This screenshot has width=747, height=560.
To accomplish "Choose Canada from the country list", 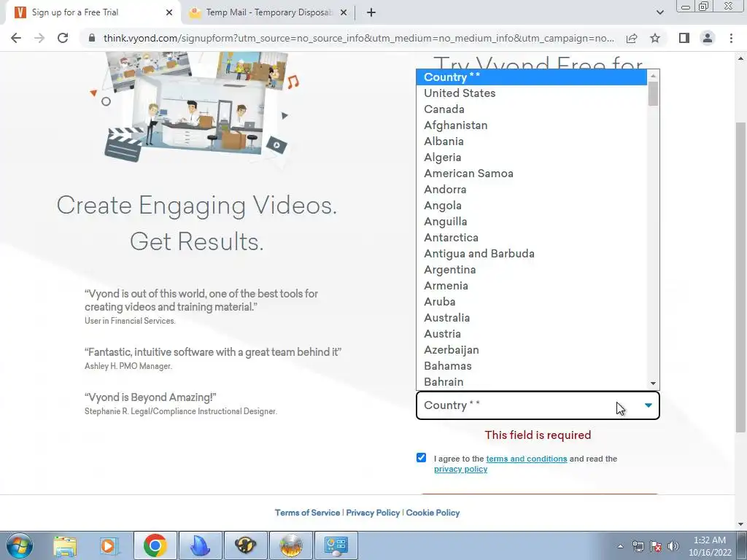I will tap(532, 109).
